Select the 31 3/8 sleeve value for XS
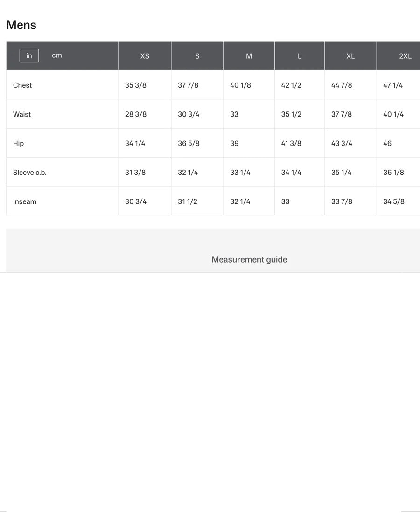The height and width of the screenshot is (513, 420). (x=135, y=173)
